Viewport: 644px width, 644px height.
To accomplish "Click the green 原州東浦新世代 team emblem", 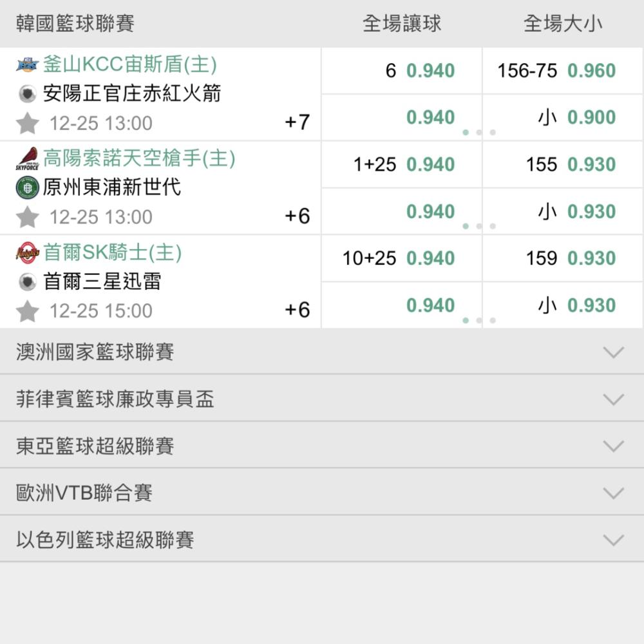I will 28,187.
